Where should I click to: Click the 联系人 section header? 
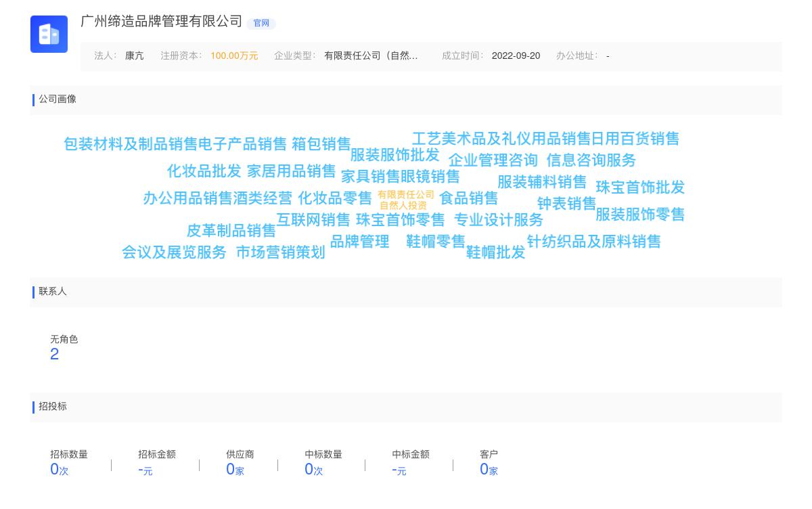(53, 292)
